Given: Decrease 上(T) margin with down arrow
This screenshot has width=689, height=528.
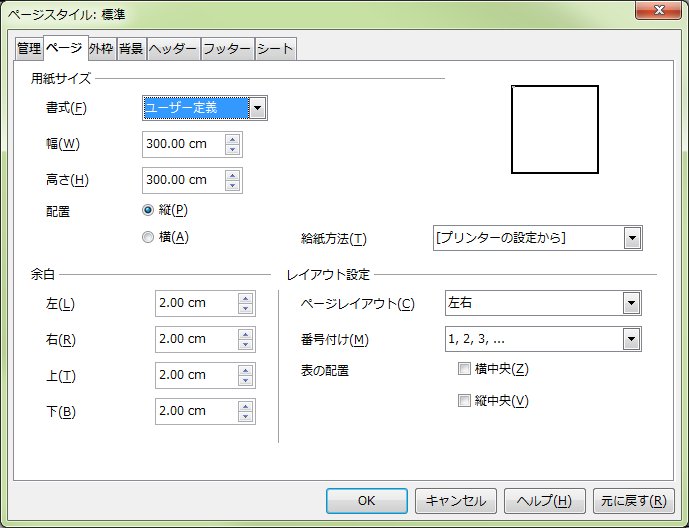Looking at the screenshot, I should pos(246,381).
